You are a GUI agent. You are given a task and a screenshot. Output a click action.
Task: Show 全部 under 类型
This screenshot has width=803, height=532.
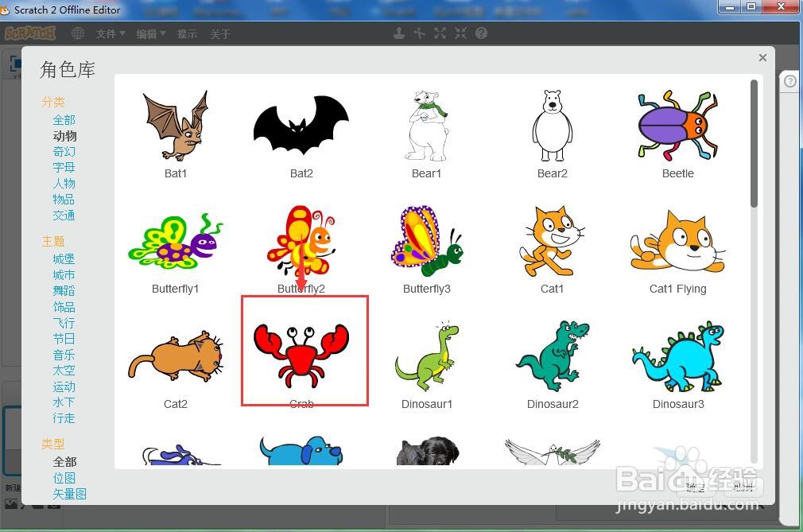point(64,462)
